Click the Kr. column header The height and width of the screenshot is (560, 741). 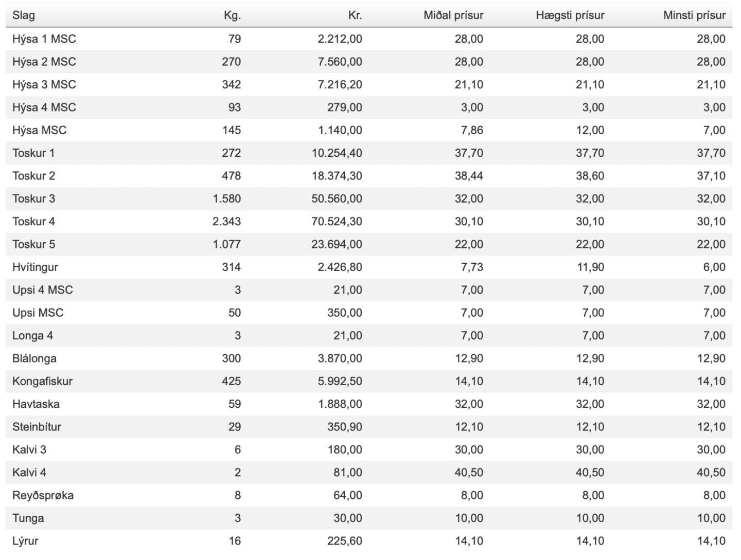(x=355, y=15)
